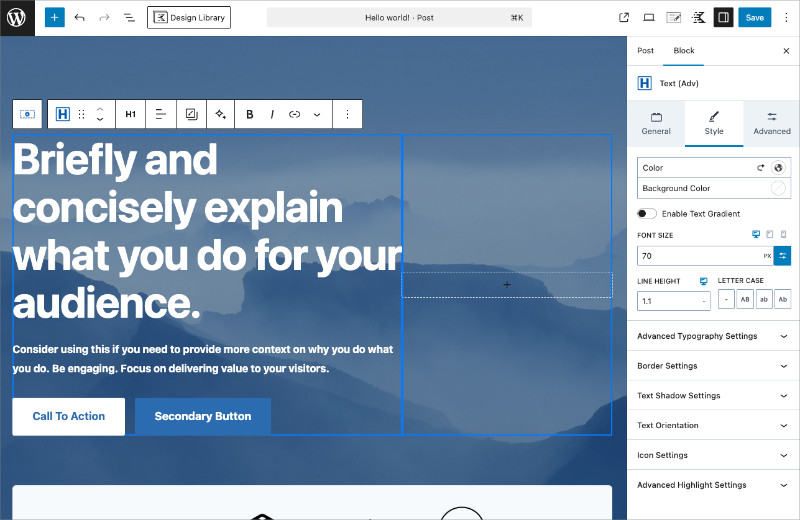Select the parent block icon
This screenshot has width=800, height=520.
coord(28,114)
